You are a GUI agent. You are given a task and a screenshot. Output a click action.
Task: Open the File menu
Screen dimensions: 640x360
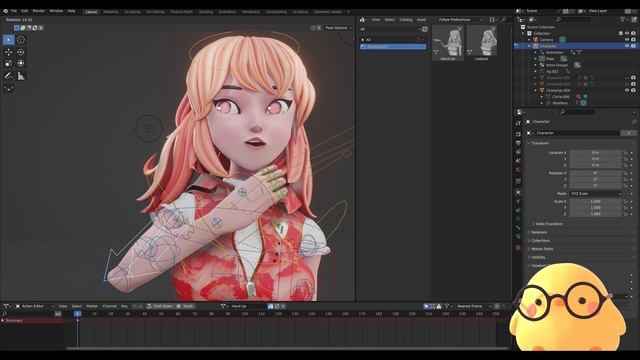(x=14, y=11)
